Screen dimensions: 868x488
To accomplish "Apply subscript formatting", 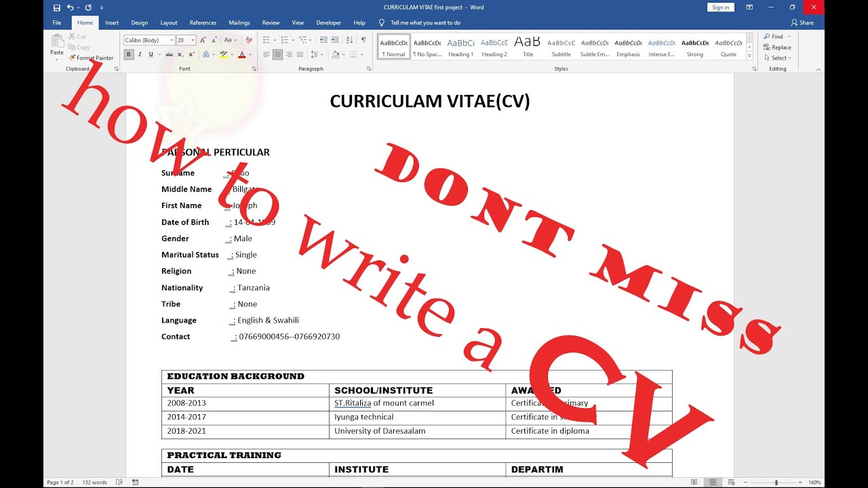I will [x=181, y=54].
